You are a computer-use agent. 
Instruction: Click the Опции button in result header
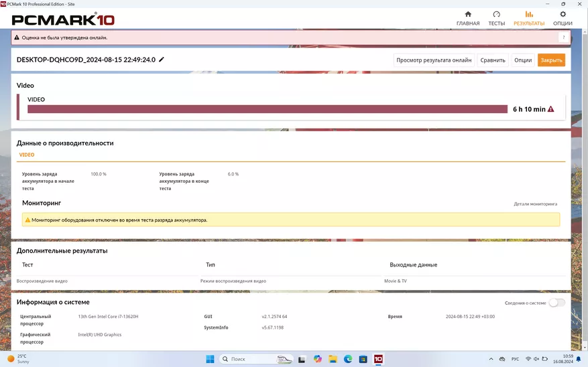click(523, 60)
